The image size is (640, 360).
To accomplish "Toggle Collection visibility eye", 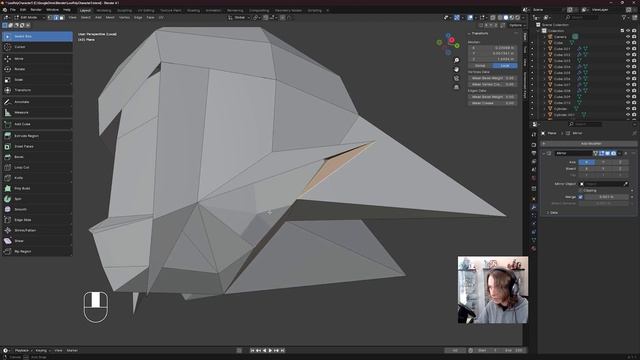I will tap(628, 31).
